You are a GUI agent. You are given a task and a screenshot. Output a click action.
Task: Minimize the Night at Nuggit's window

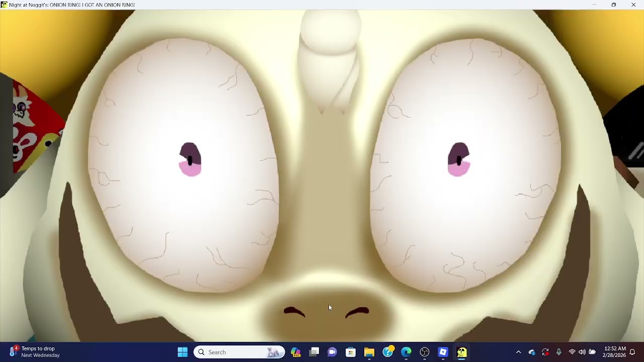coord(594,5)
